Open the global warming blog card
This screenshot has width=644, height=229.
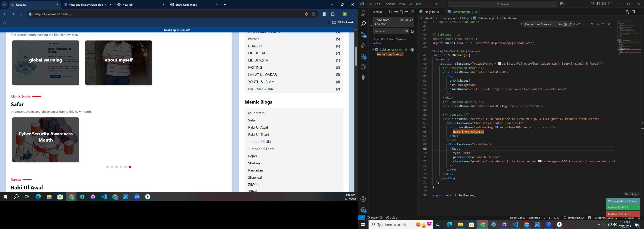pos(45,63)
